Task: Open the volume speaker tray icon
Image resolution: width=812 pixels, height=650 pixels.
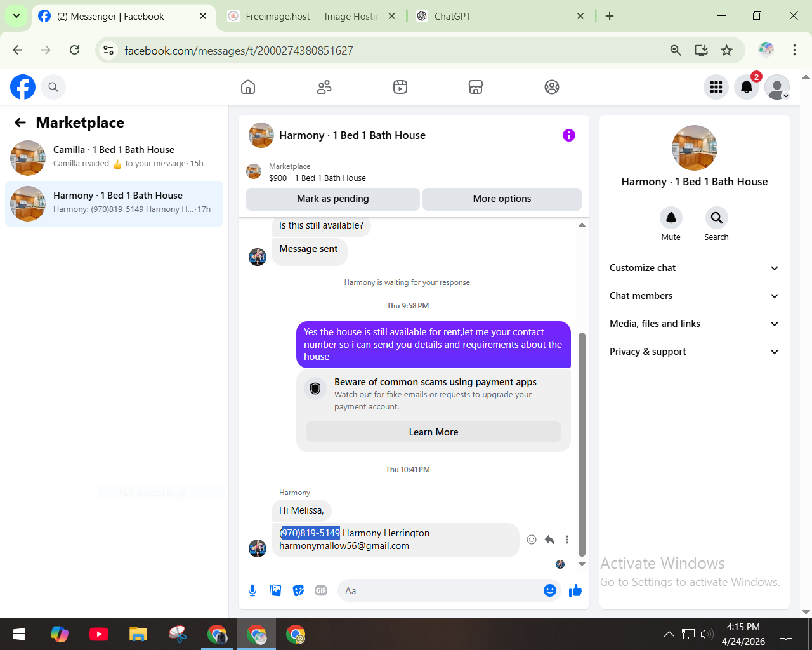Action: tap(707, 634)
